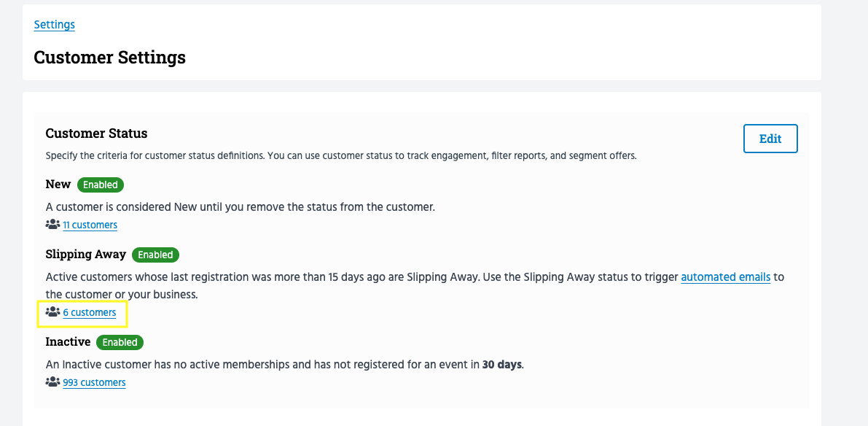Open the 11 customers link
This screenshot has height=426, width=868.
click(90, 225)
